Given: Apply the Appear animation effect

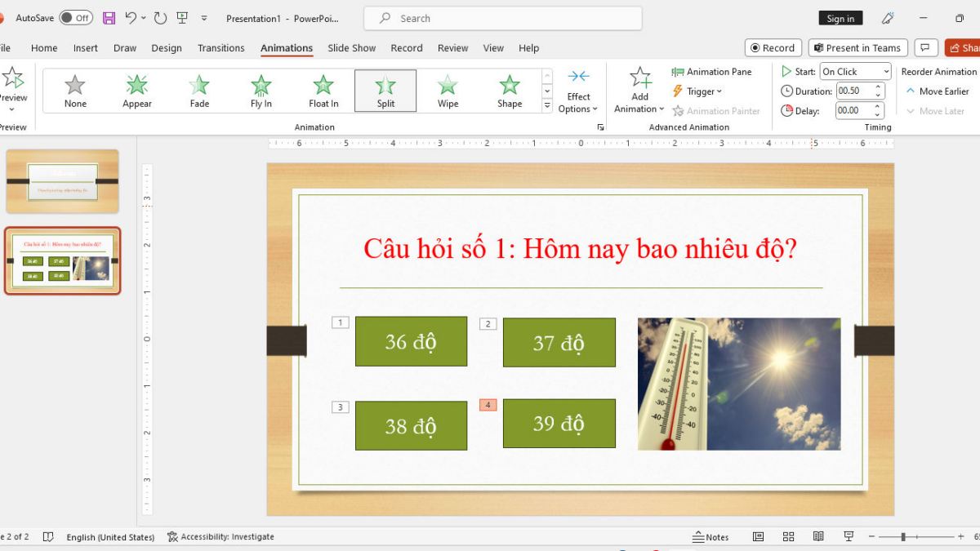Looking at the screenshot, I should click(x=136, y=90).
